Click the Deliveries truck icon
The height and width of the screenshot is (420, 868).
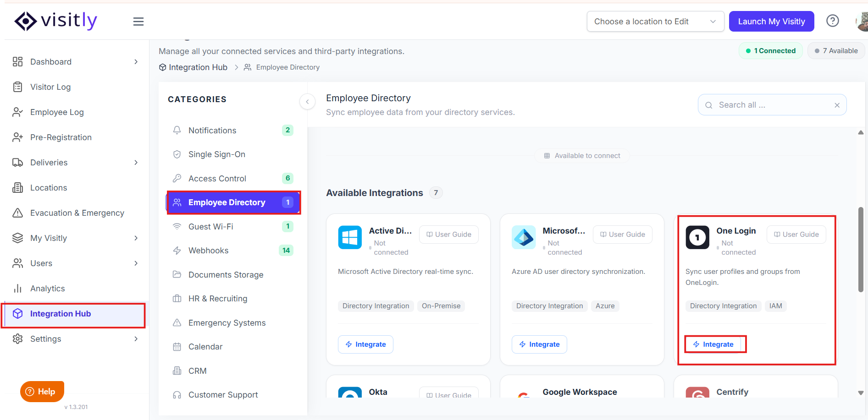(17, 163)
